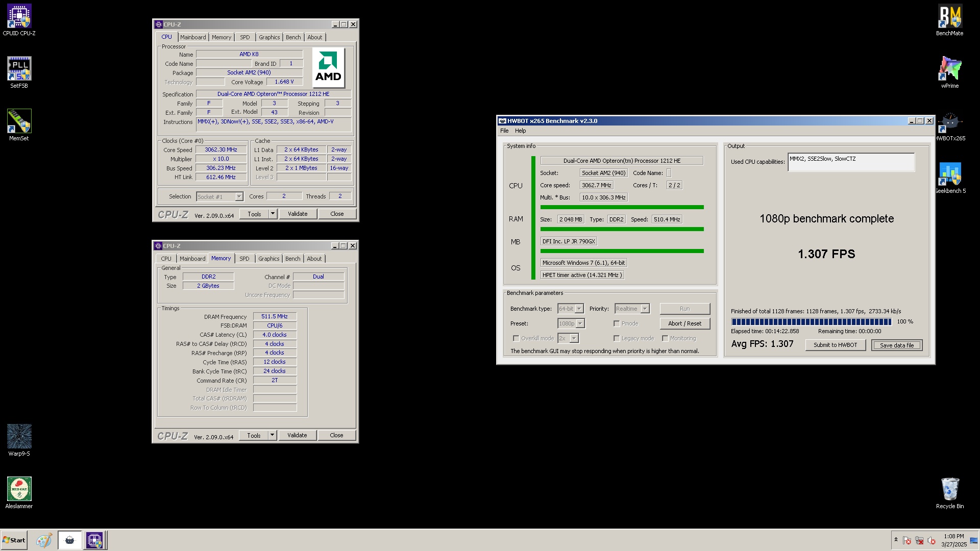Open BenchMate desktop shortcut
This screenshot has width=980, height=551.
point(950,20)
